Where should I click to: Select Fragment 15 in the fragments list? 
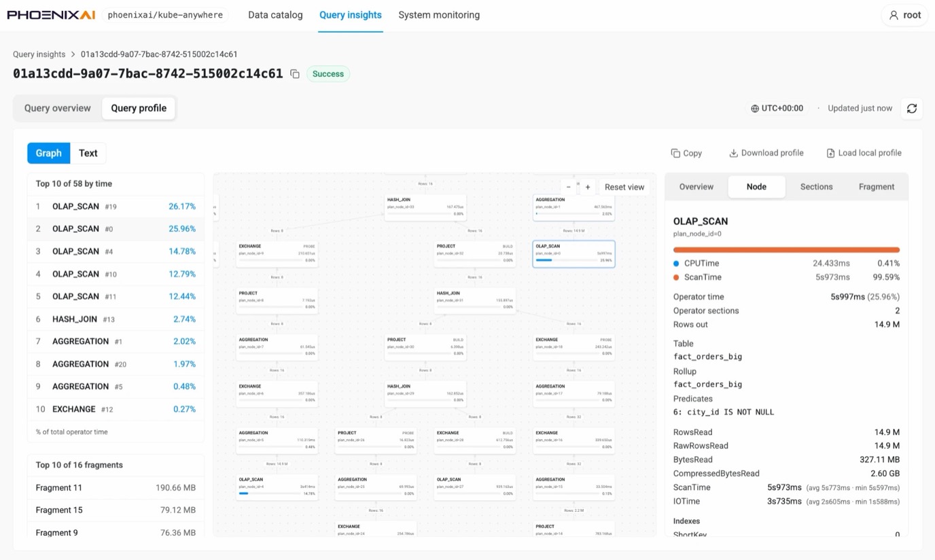pyautogui.click(x=116, y=510)
